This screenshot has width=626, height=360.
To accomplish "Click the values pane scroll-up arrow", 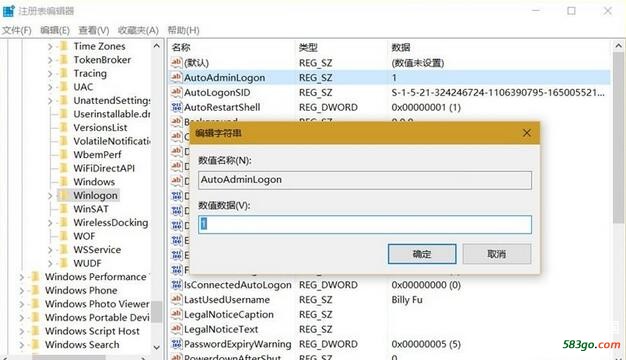I will point(618,46).
